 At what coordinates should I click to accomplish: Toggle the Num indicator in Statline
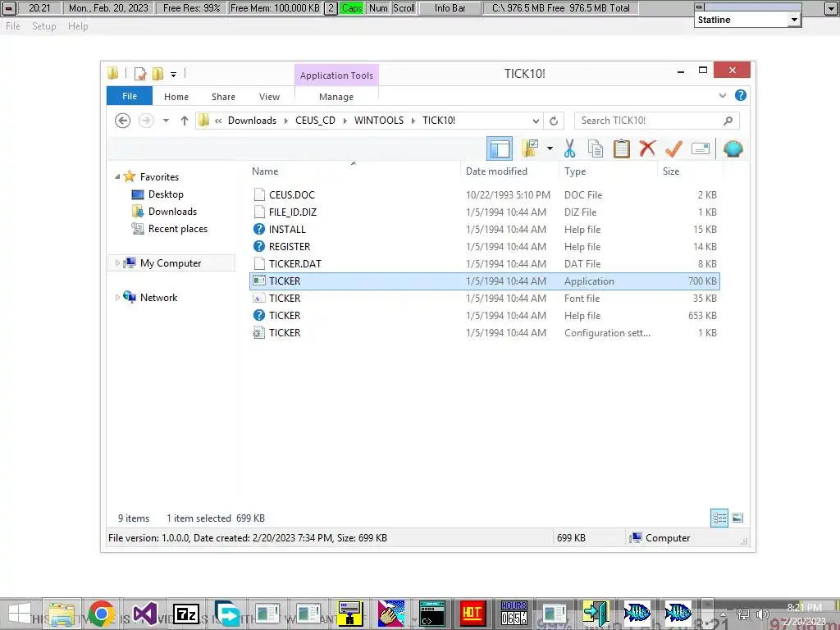click(x=378, y=8)
